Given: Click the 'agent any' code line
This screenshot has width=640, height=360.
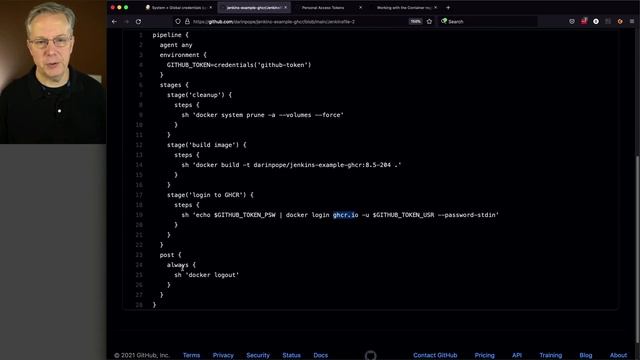Looking at the screenshot, I should coord(176,45).
